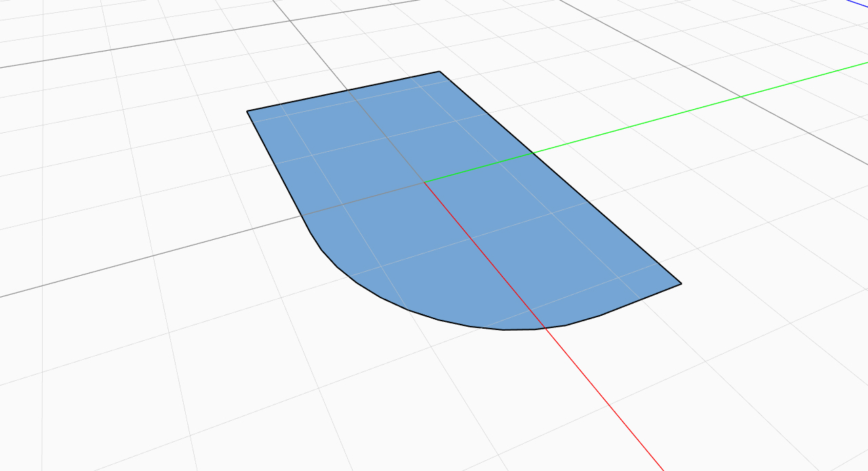868x471 pixels.
Task: Select the curved arc edge of the shape
Action: tap(409, 310)
